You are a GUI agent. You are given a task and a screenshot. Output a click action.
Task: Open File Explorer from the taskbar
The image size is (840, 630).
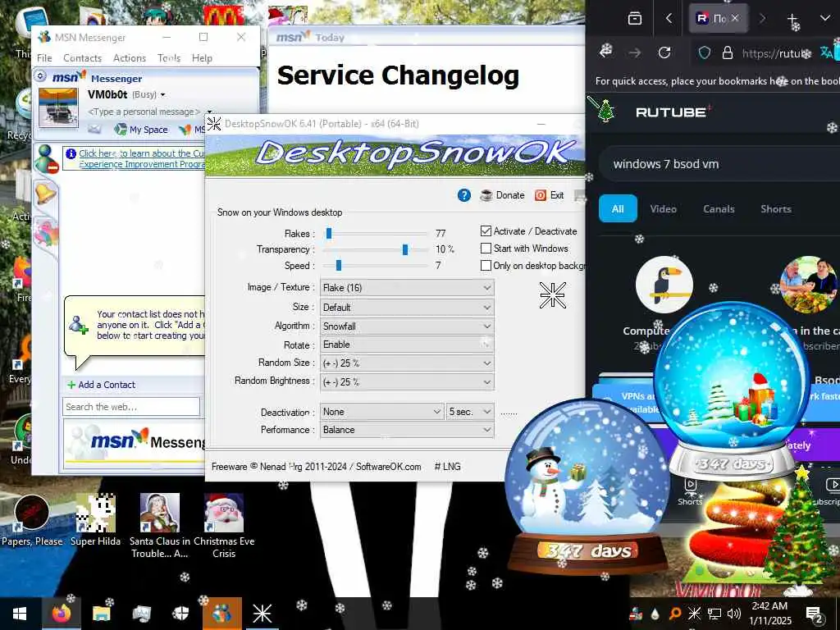[101, 614]
